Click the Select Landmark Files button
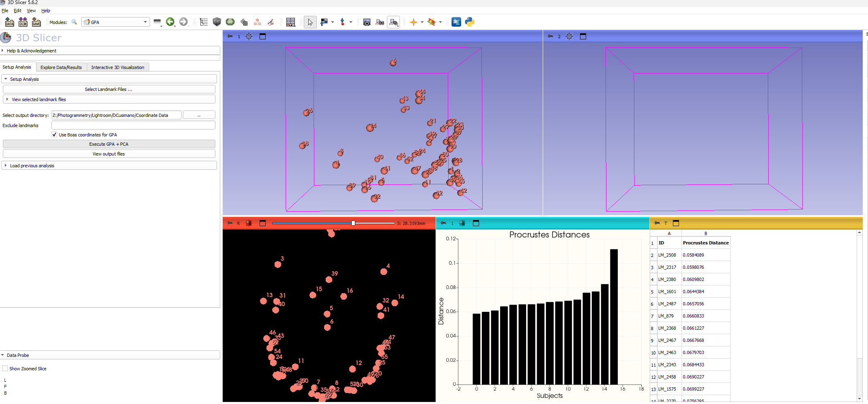Viewport: 868px width, 404px height. (109, 89)
